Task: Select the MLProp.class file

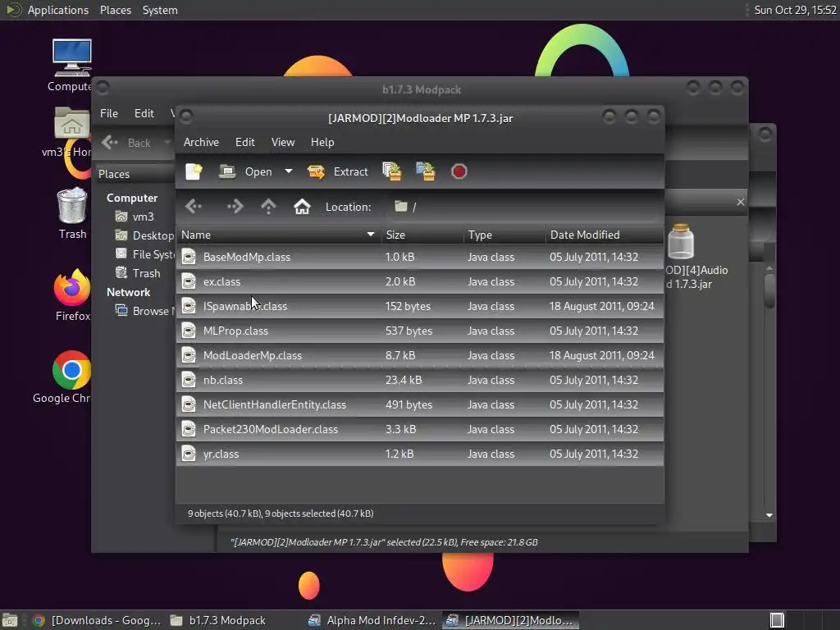Action: point(420,331)
